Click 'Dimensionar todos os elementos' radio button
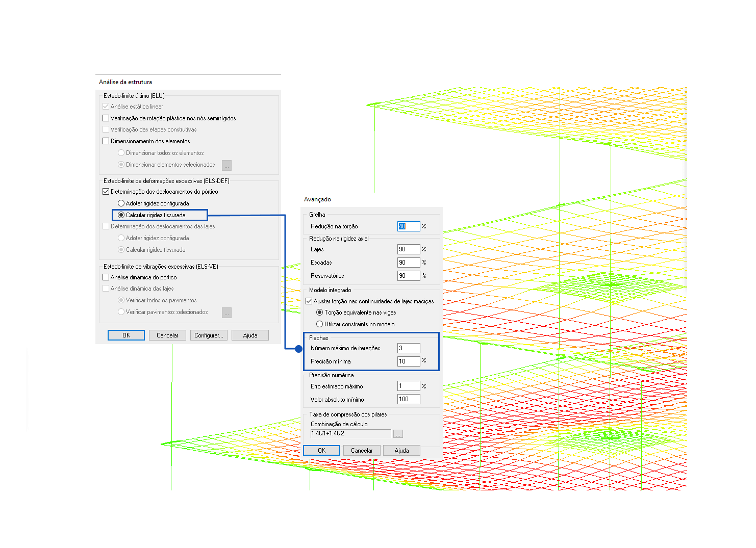This screenshot has height=548, width=756. [x=121, y=153]
